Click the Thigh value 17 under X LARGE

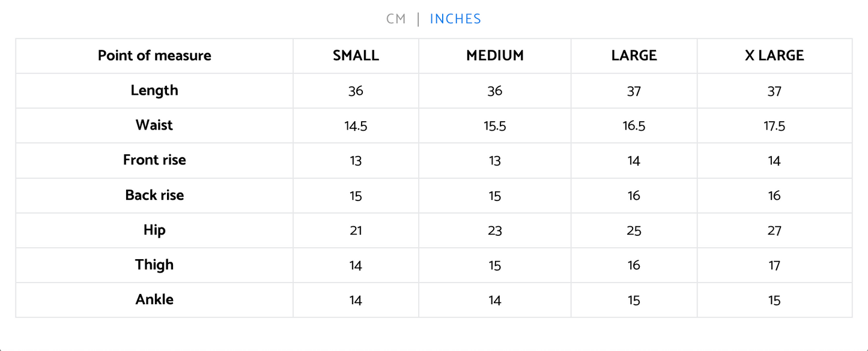tap(774, 265)
